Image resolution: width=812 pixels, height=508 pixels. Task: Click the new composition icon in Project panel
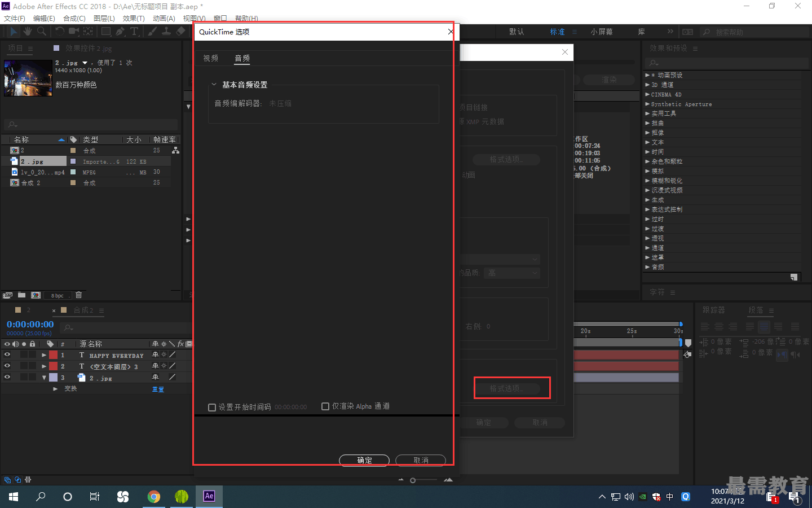(36, 295)
